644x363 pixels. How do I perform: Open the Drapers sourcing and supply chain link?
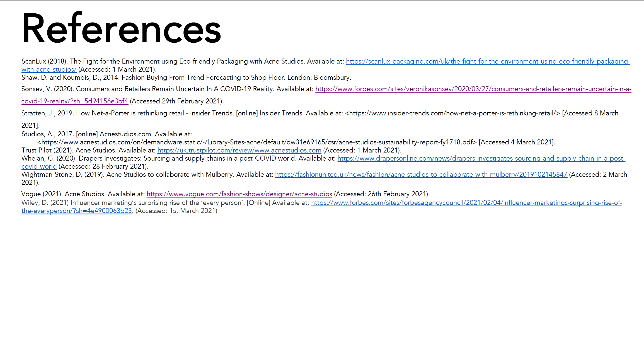pyautogui.click(x=481, y=158)
